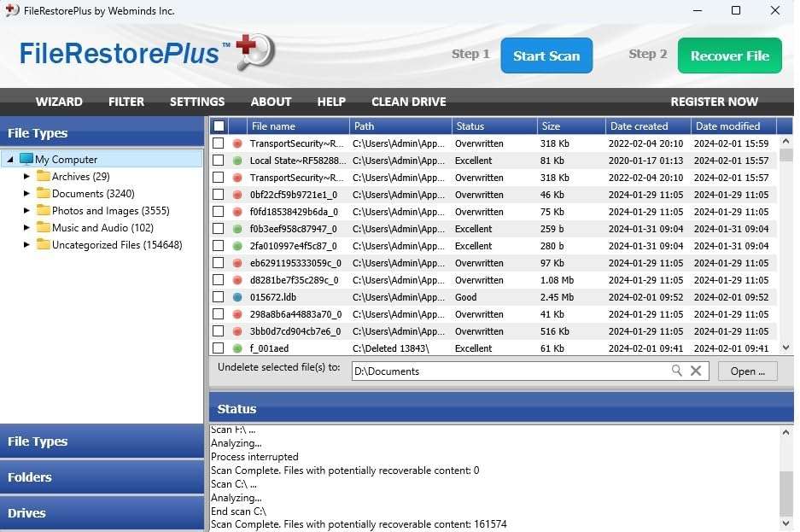Click the Documents folder icon in tree
The height and width of the screenshot is (532, 800).
(44, 193)
